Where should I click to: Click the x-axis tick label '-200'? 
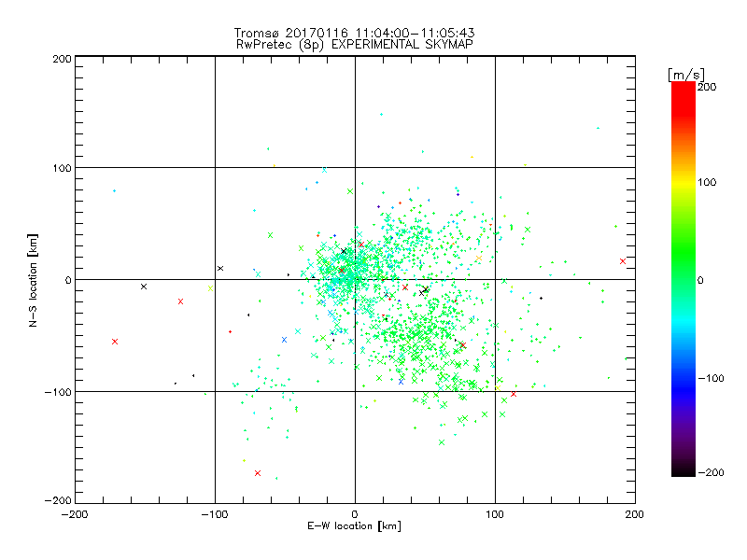point(75,514)
